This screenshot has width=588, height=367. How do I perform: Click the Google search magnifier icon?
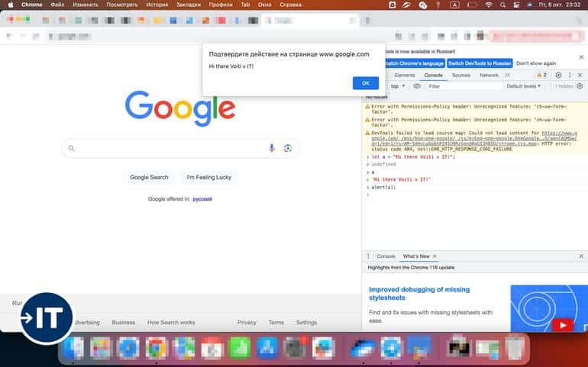pyautogui.click(x=71, y=149)
